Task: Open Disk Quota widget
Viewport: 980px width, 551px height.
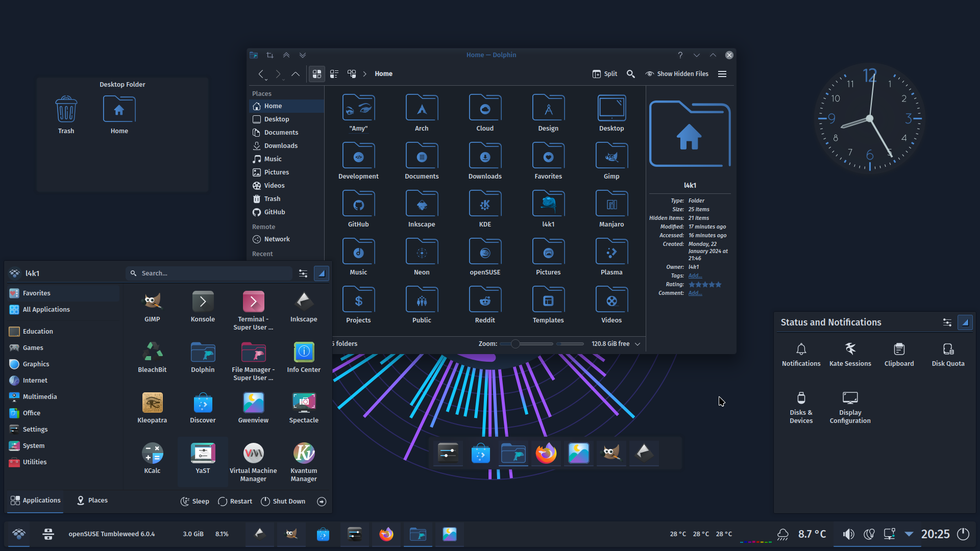Action: (x=948, y=355)
